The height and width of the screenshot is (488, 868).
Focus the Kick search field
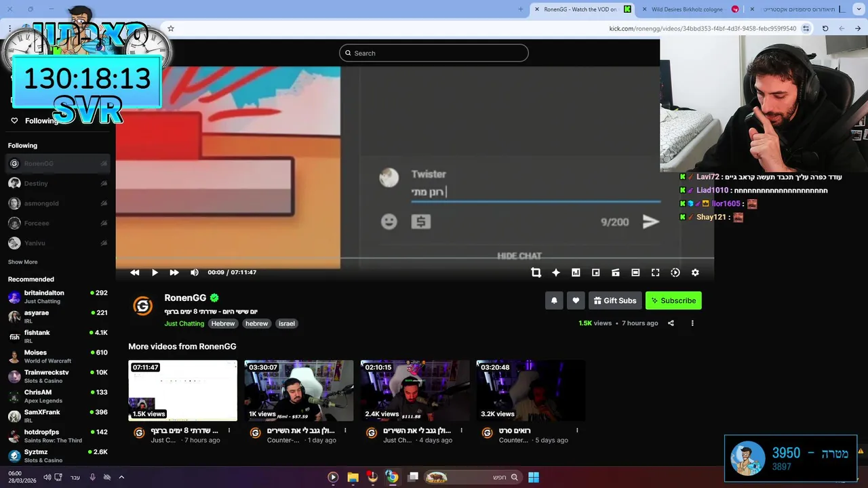(434, 53)
